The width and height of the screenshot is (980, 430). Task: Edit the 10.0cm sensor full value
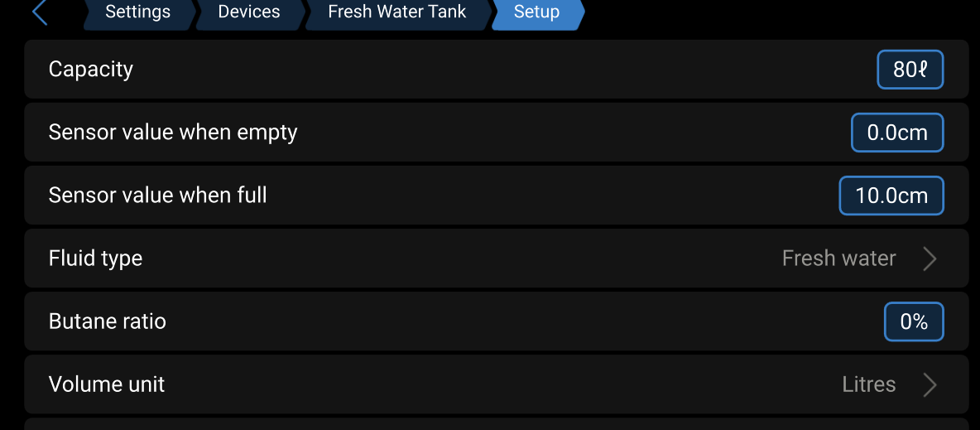coord(891,196)
